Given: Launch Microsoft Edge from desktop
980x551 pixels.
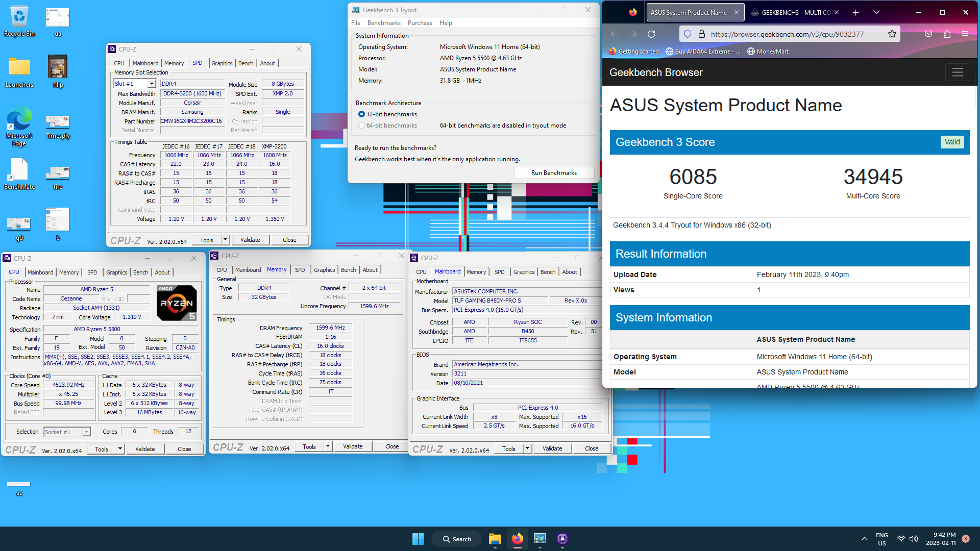Looking at the screenshot, I should pyautogui.click(x=19, y=126).
